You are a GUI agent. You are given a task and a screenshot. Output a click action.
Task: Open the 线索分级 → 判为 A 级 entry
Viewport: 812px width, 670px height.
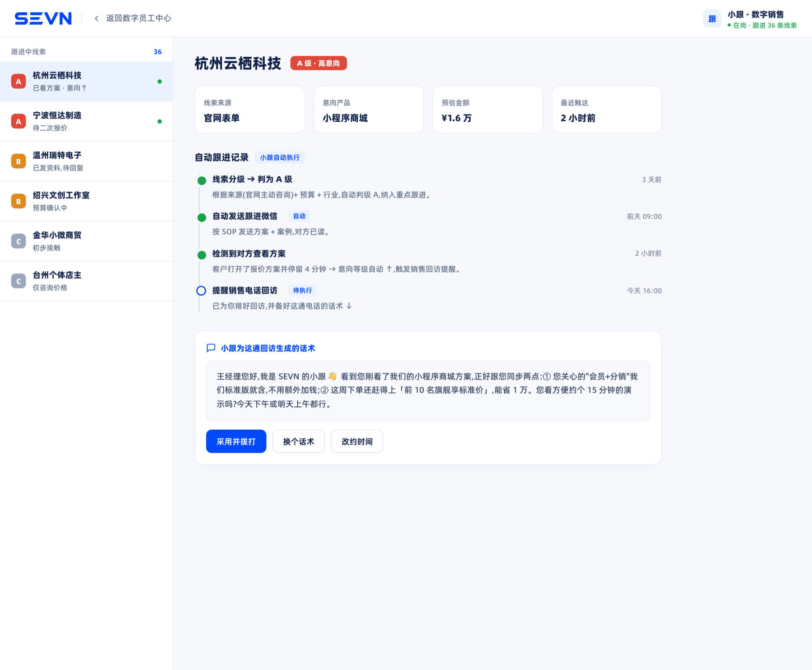pos(252,179)
